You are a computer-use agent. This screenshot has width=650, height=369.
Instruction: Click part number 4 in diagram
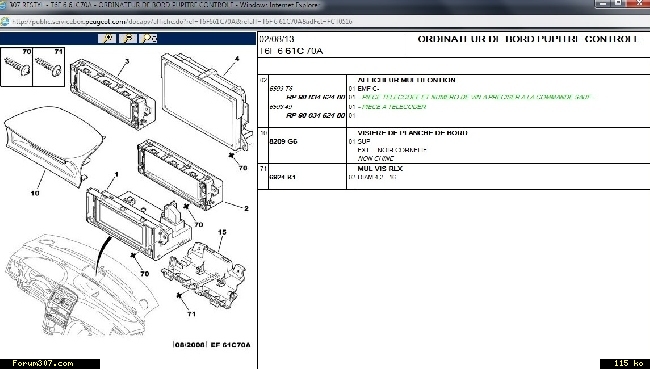[237, 59]
